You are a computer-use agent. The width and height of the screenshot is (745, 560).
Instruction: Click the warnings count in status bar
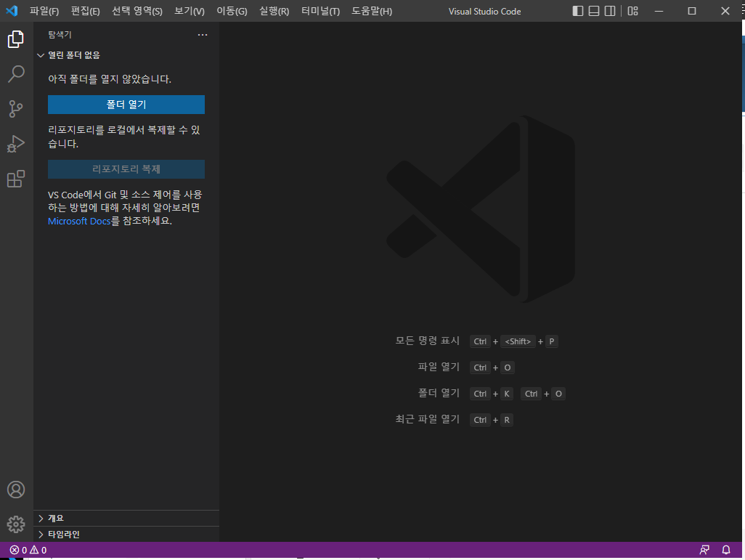(x=38, y=550)
